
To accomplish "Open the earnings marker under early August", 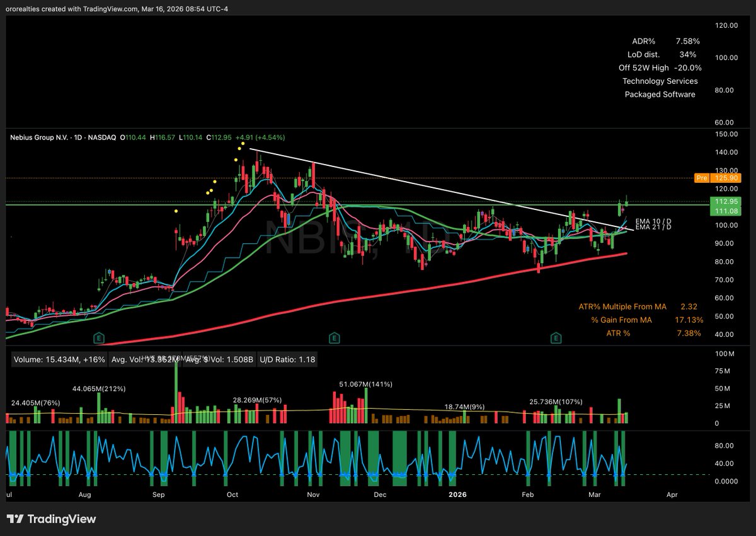I will tap(98, 338).
